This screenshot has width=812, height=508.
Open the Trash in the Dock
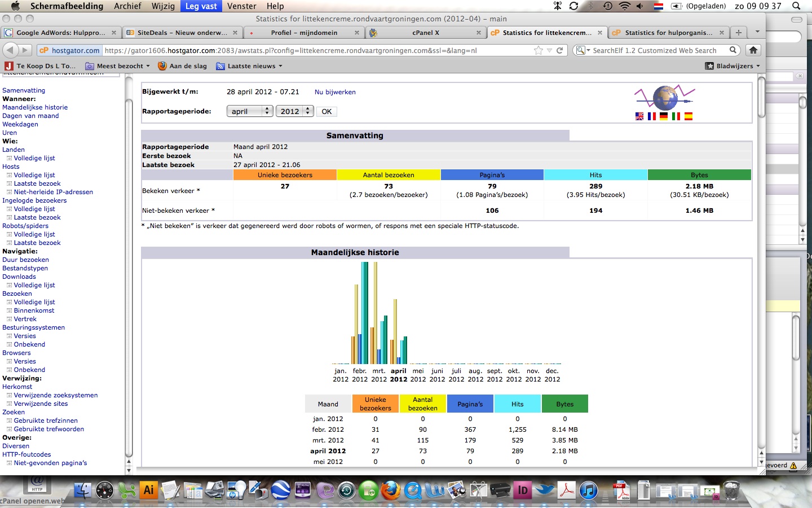click(731, 490)
